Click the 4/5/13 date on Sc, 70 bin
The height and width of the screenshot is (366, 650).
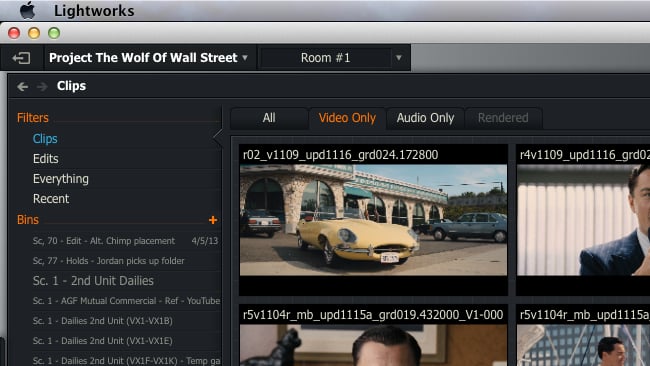tap(205, 241)
